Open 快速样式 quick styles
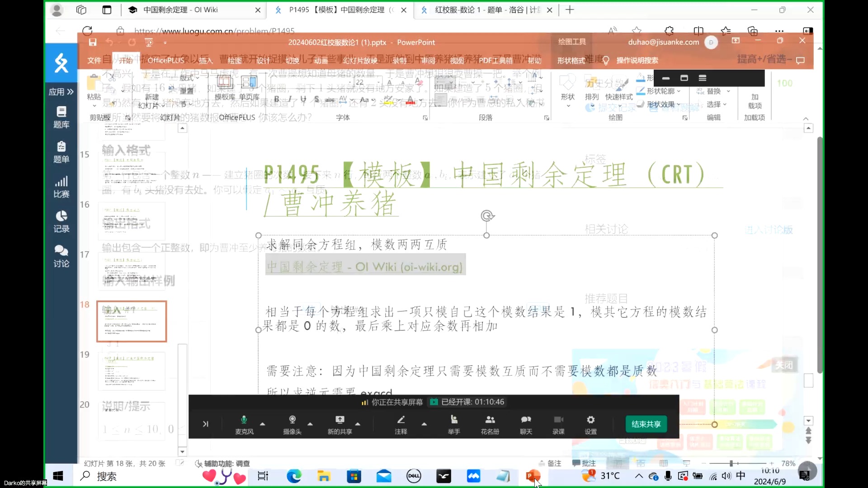Image resolution: width=868 pixels, height=488 pixels. pos(619,90)
